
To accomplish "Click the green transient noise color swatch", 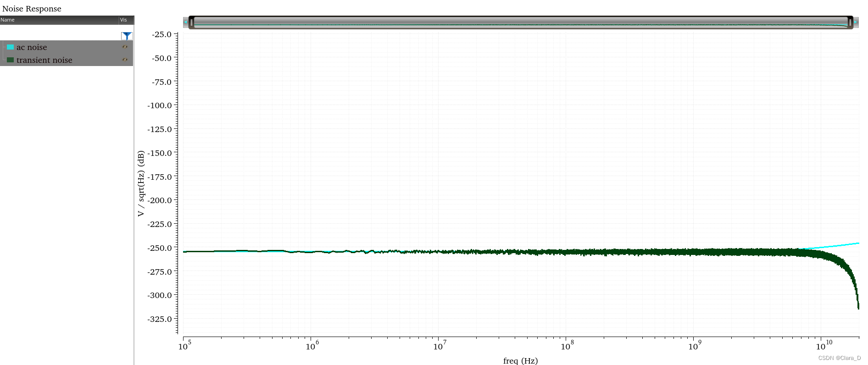I will [x=10, y=60].
